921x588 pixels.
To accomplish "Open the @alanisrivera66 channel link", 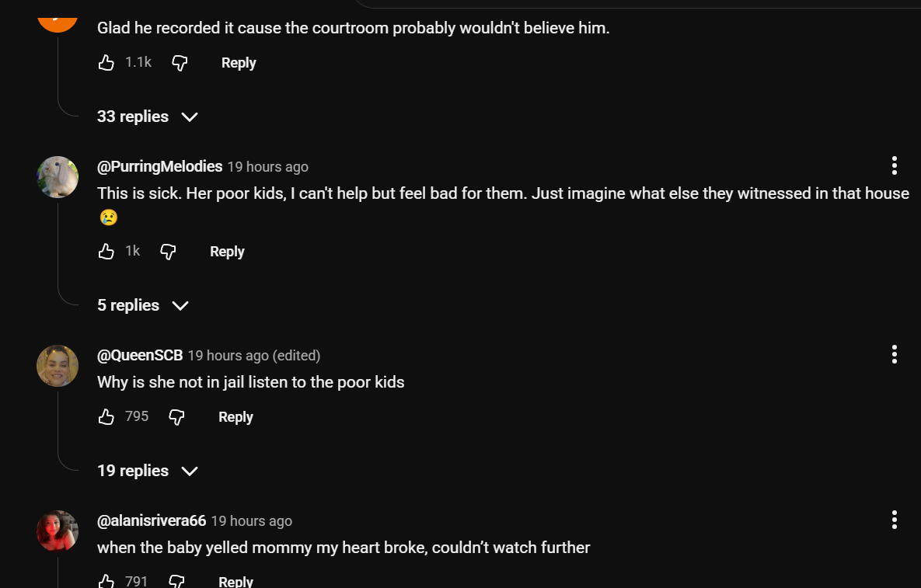I will (152, 520).
